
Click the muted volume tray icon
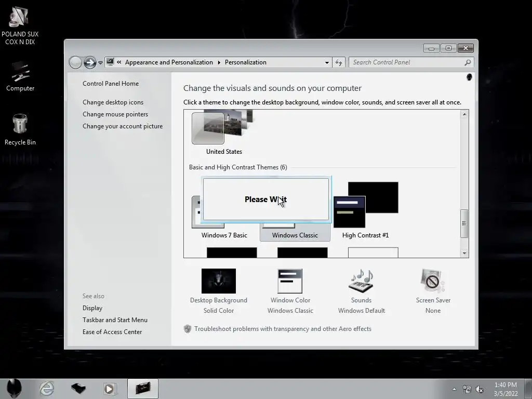[x=479, y=389]
